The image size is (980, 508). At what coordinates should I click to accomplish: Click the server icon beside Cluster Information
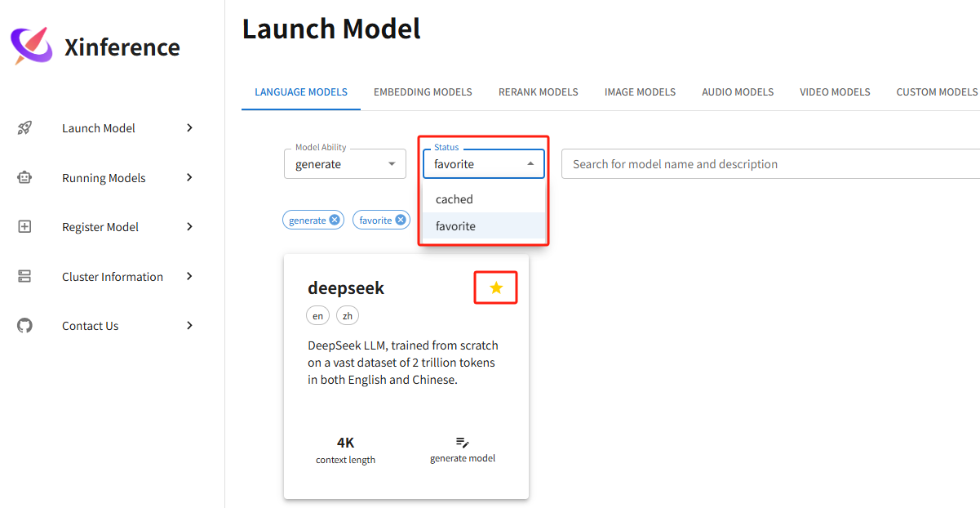[24, 277]
